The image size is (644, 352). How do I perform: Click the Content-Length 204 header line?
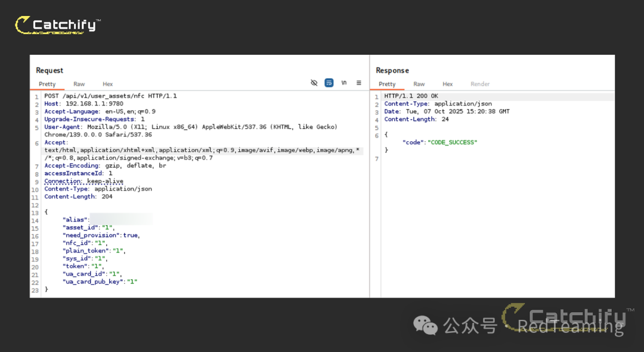pos(79,197)
